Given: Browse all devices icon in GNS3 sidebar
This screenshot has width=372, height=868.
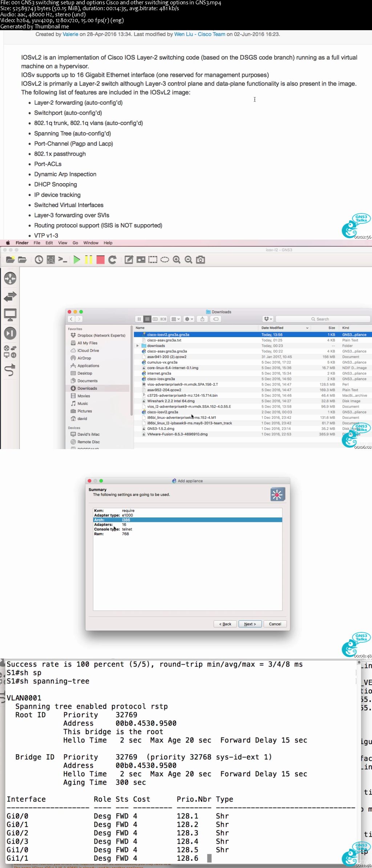Looking at the screenshot, I should pos(10,352).
